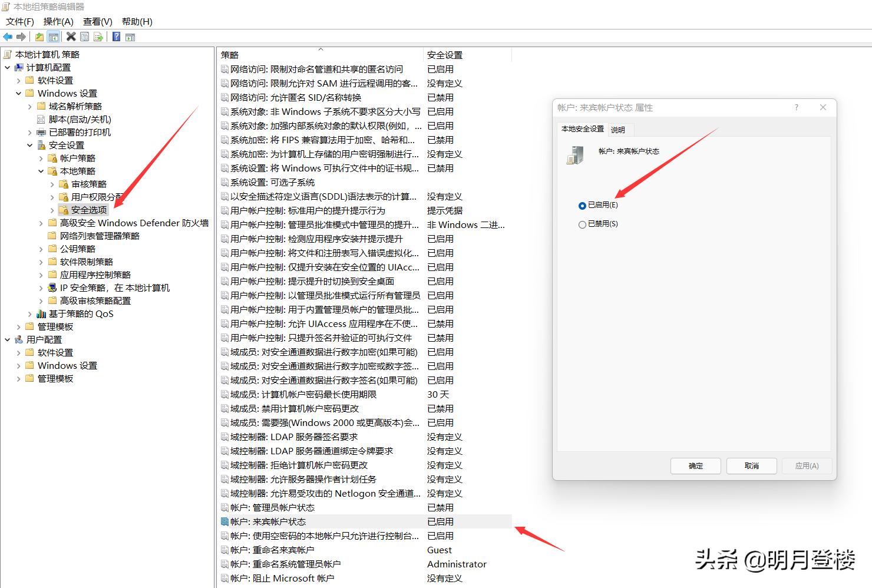Screen dimensions: 872x588
Task: Select the 已禁用(S) radio button
Action: click(582, 224)
